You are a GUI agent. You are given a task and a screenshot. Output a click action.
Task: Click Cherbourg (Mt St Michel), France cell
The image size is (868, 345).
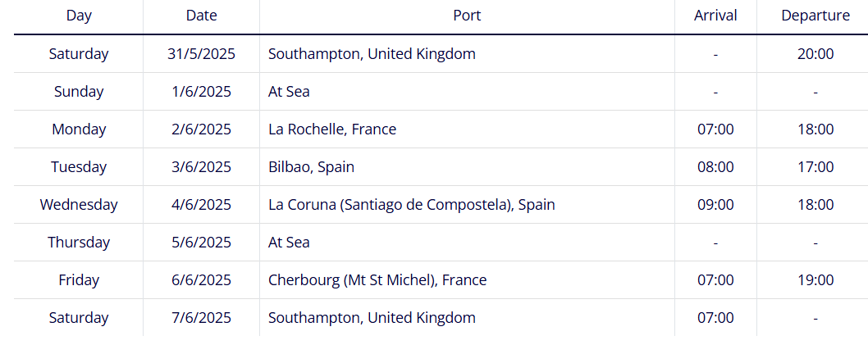point(377,279)
